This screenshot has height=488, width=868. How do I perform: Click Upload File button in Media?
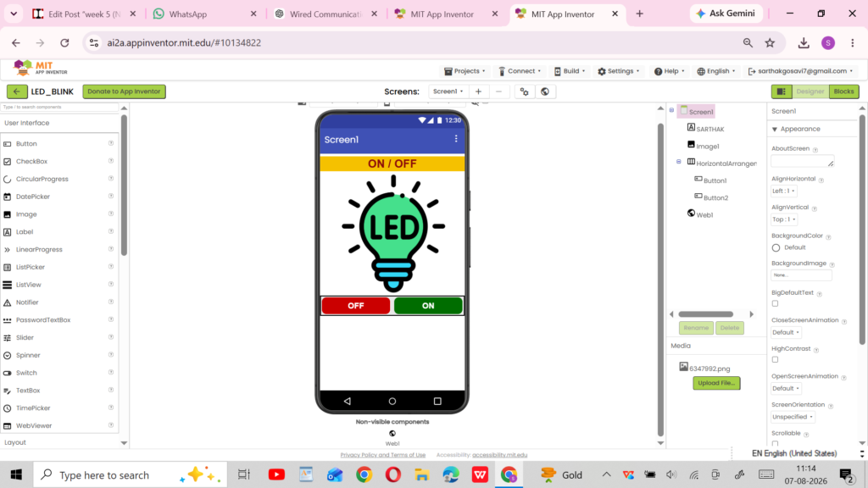716,383
